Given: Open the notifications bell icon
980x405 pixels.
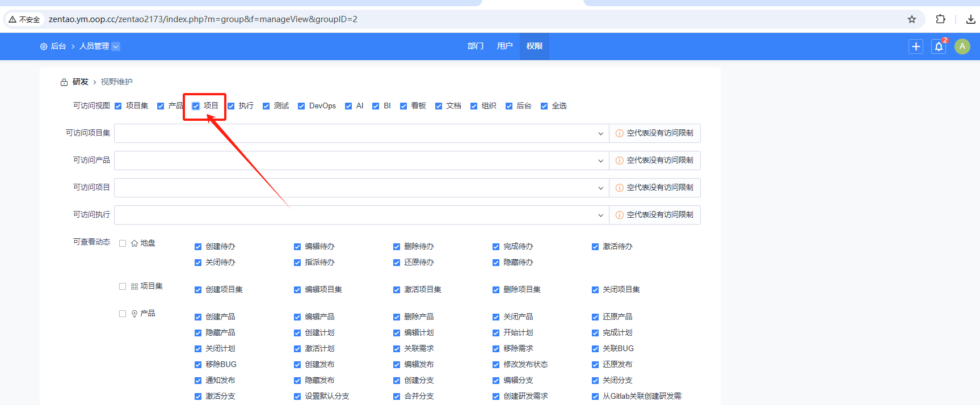Looking at the screenshot, I should [x=939, y=47].
